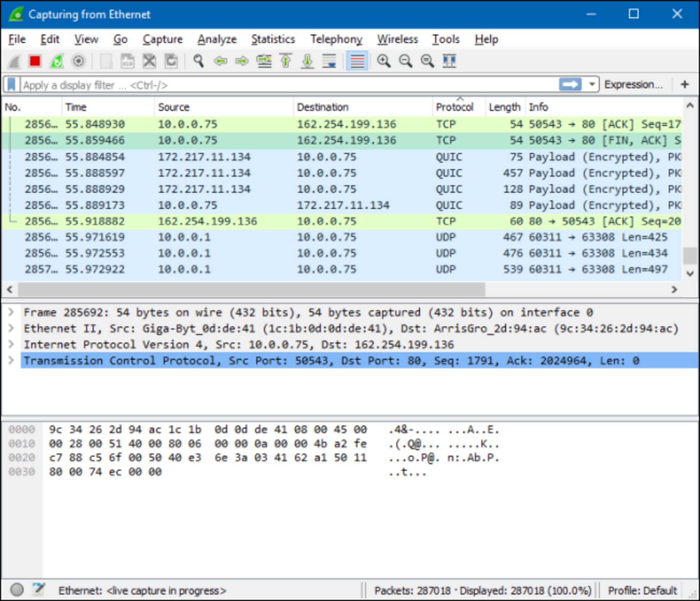Toggle auto-scroll during live capture

[329, 61]
